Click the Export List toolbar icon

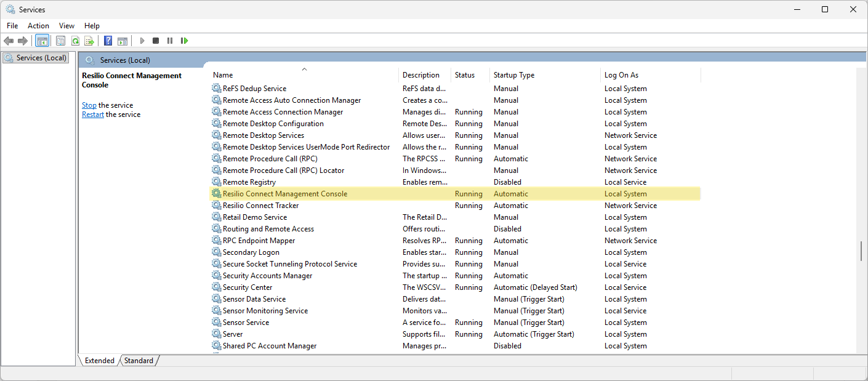pos(89,41)
